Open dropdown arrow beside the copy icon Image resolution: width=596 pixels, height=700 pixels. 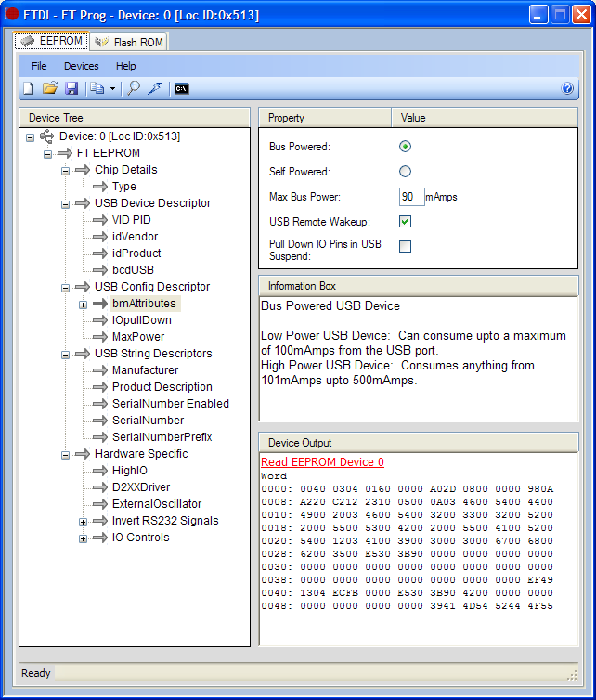(112, 89)
